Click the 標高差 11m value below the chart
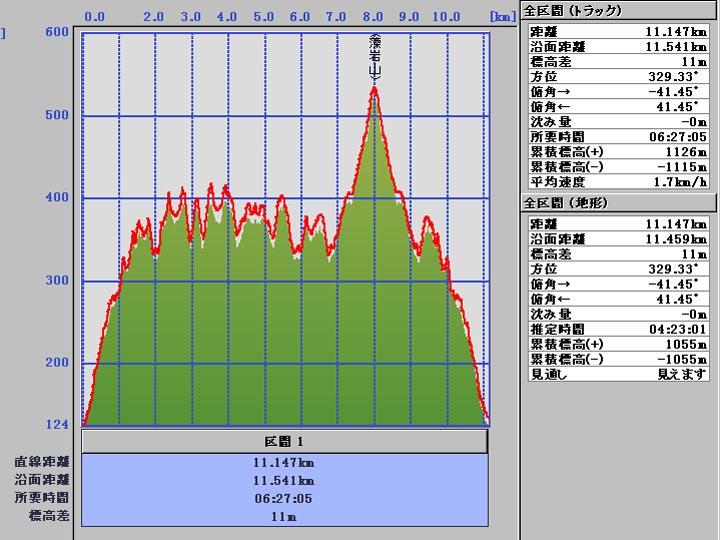This screenshot has height=540, width=720. [285, 516]
